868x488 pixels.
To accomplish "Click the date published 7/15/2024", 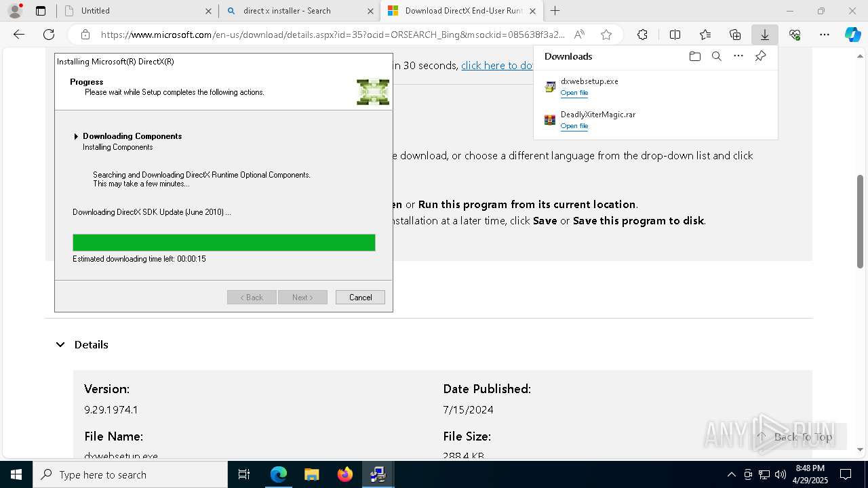I will tap(469, 409).
